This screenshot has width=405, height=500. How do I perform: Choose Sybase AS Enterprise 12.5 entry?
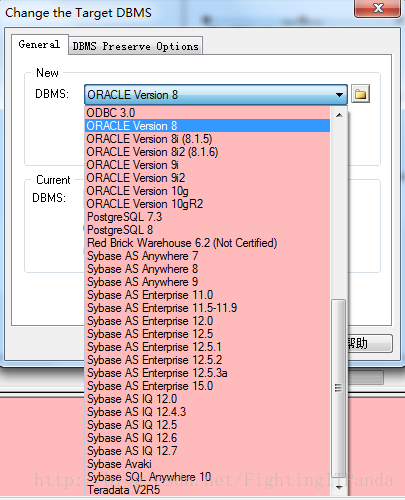207,334
